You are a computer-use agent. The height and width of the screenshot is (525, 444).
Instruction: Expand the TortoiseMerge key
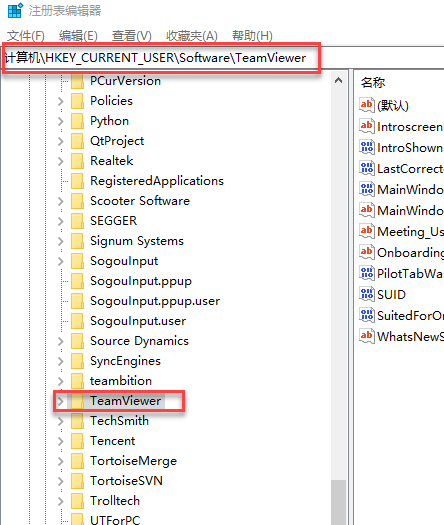(x=61, y=461)
